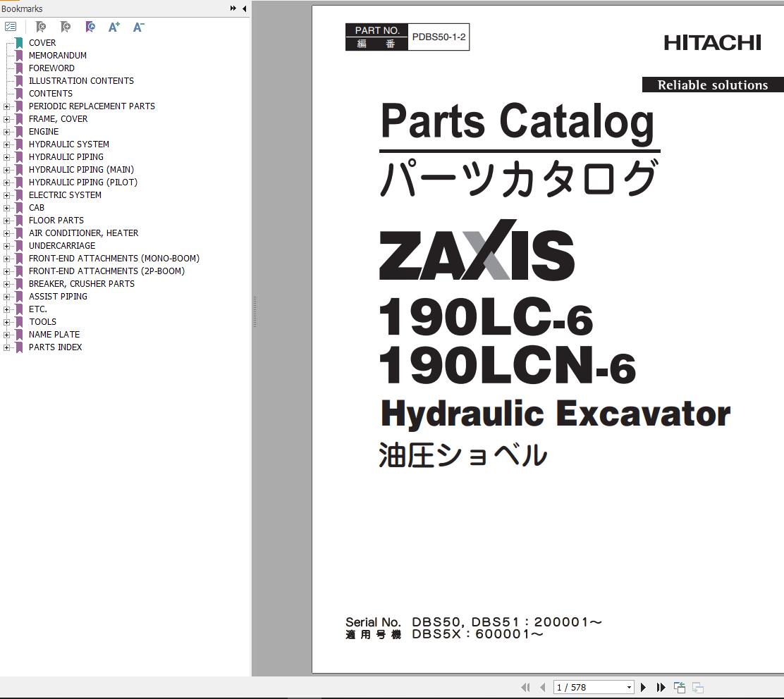Image resolution: width=784 pixels, height=699 pixels.
Task: Expand the HYDRAULIC SYSTEM bookmark node
Action: [x=7, y=144]
